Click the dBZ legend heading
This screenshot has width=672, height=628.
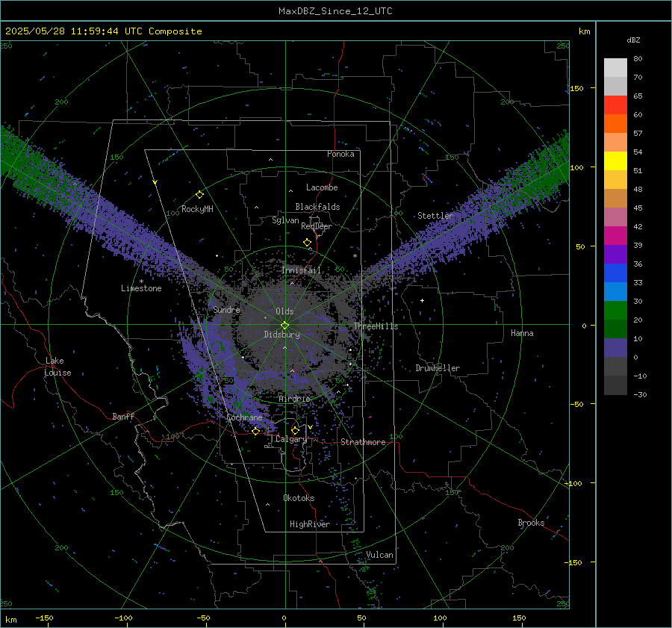point(633,40)
